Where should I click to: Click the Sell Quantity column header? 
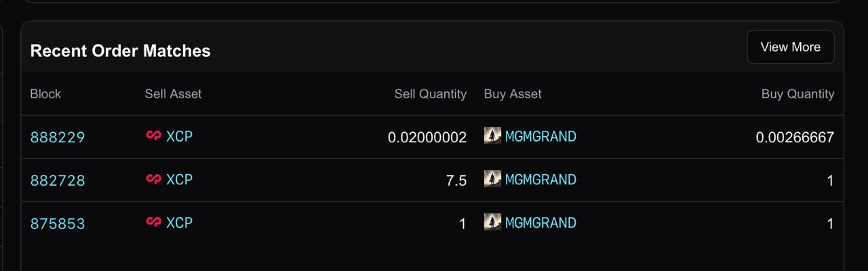pos(431,94)
